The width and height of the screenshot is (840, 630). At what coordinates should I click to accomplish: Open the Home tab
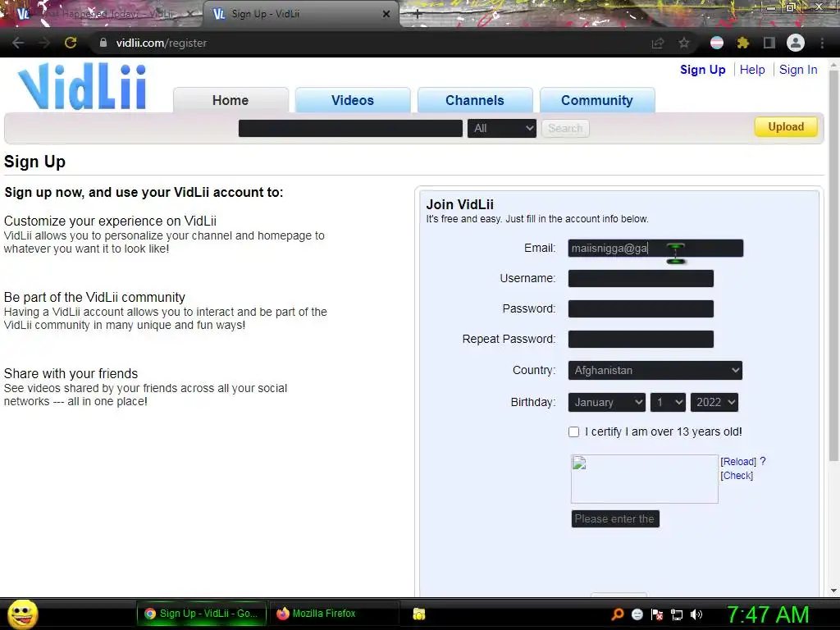point(231,100)
